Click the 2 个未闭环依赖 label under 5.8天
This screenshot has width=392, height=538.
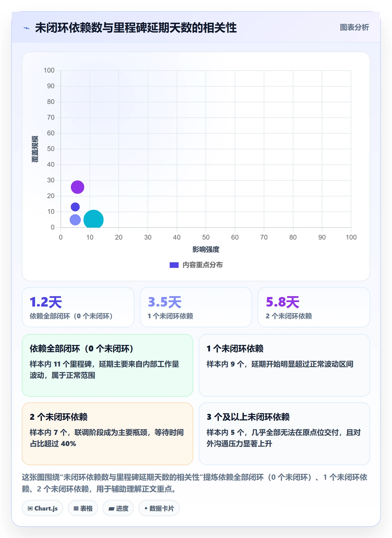click(x=289, y=316)
